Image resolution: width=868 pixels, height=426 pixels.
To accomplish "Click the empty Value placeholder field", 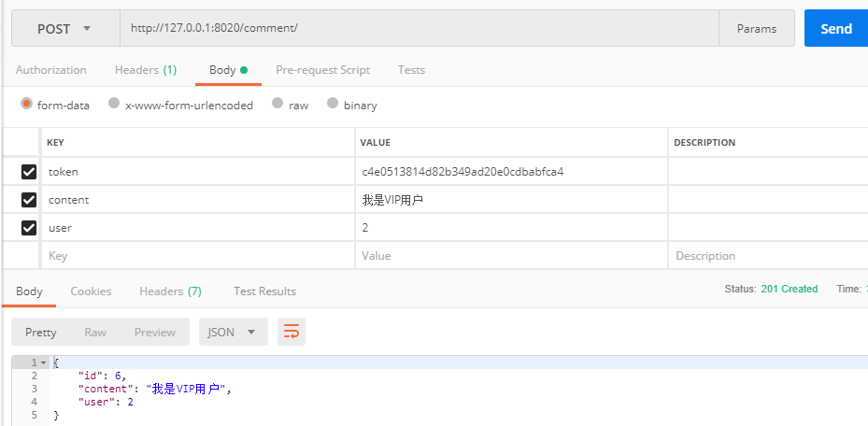I will coord(511,256).
